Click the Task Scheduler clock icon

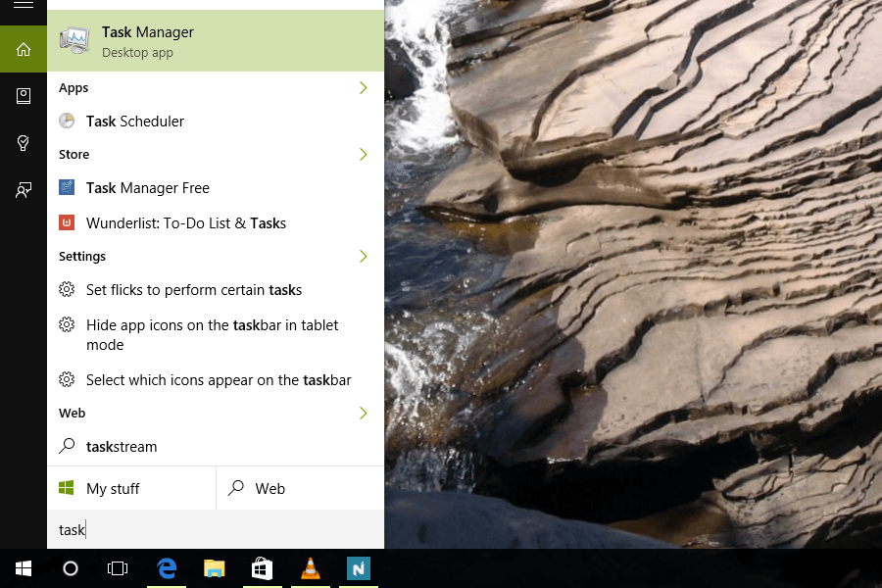pyautogui.click(x=67, y=121)
